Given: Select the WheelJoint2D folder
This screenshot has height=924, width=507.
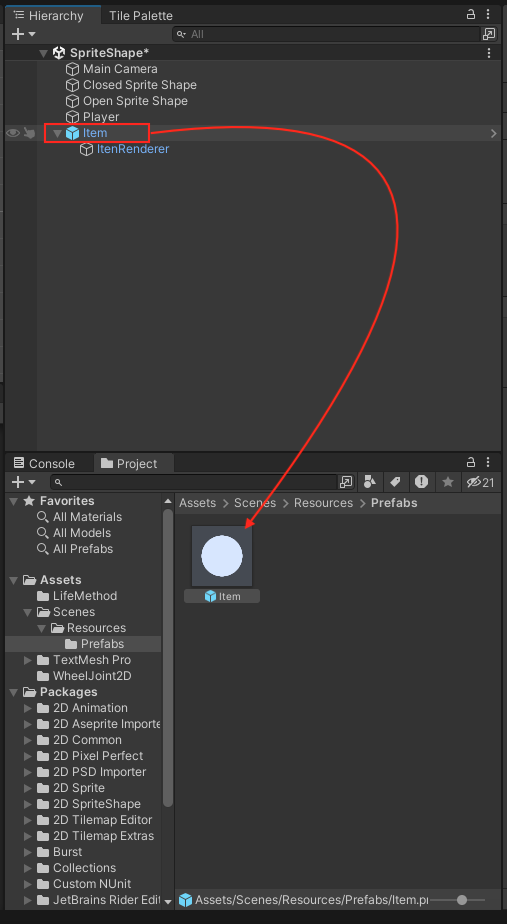Looking at the screenshot, I should click(92, 676).
